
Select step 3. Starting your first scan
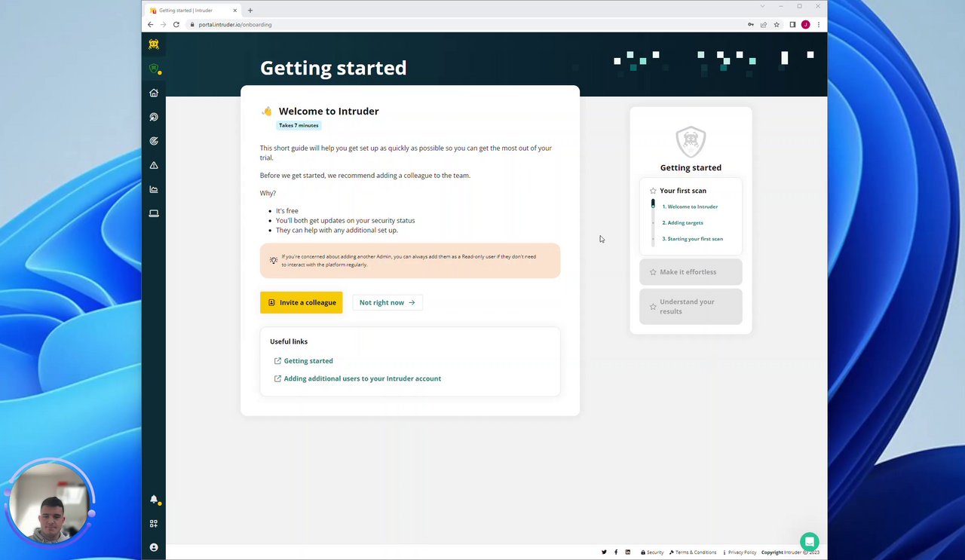coord(692,239)
